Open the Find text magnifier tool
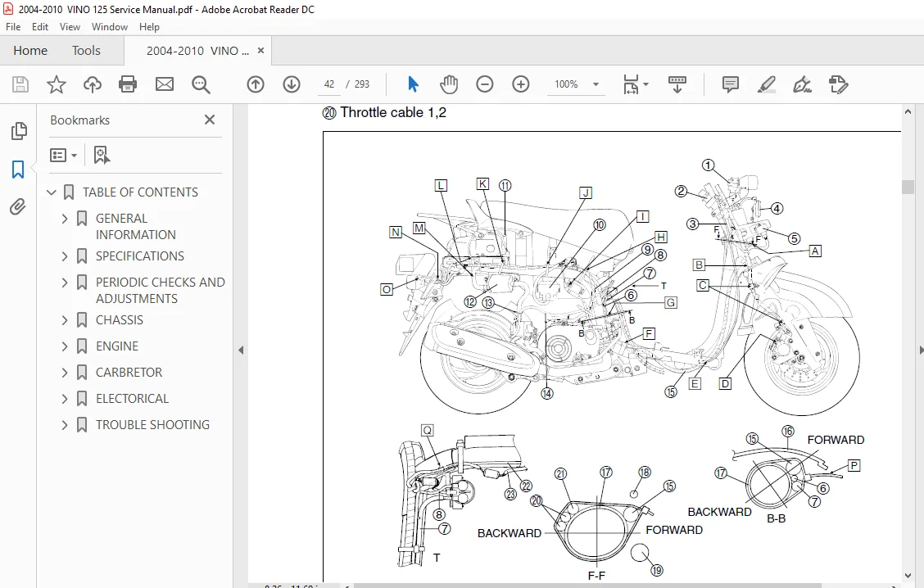Screen dimensions: 924x588 (201, 84)
